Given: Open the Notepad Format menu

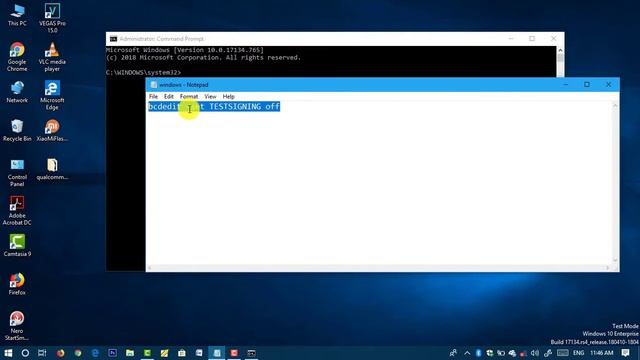Looking at the screenshot, I should click(189, 96).
